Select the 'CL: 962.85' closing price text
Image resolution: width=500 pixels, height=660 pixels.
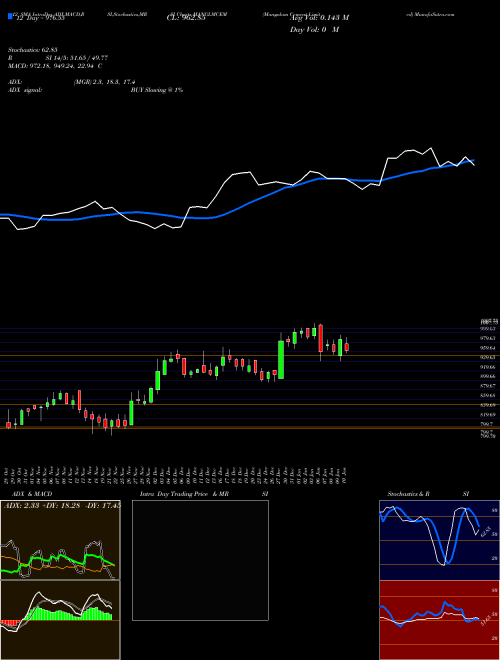click(186, 18)
